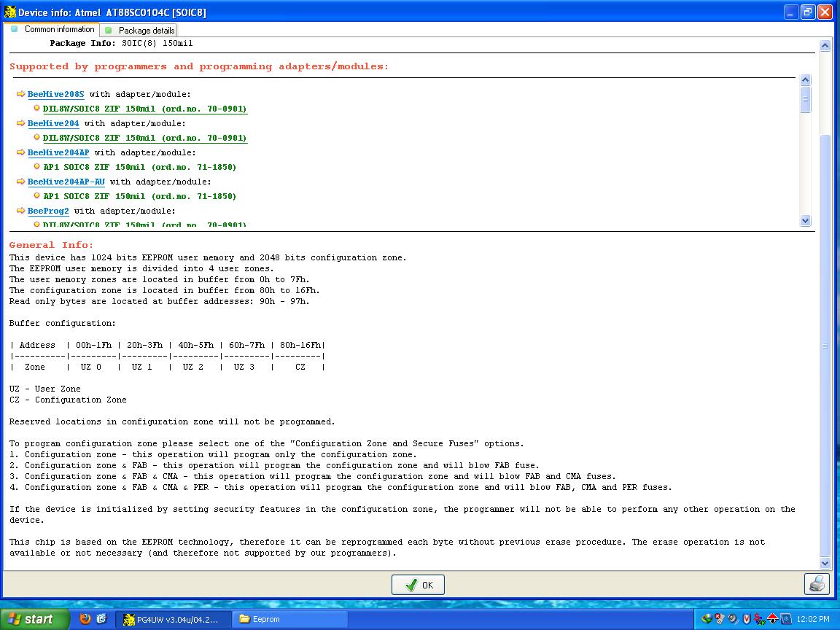The height and width of the screenshot is (630, 840).
Task: Click the '80h-16Fh' address cell
Action: (x=300, y=346)
